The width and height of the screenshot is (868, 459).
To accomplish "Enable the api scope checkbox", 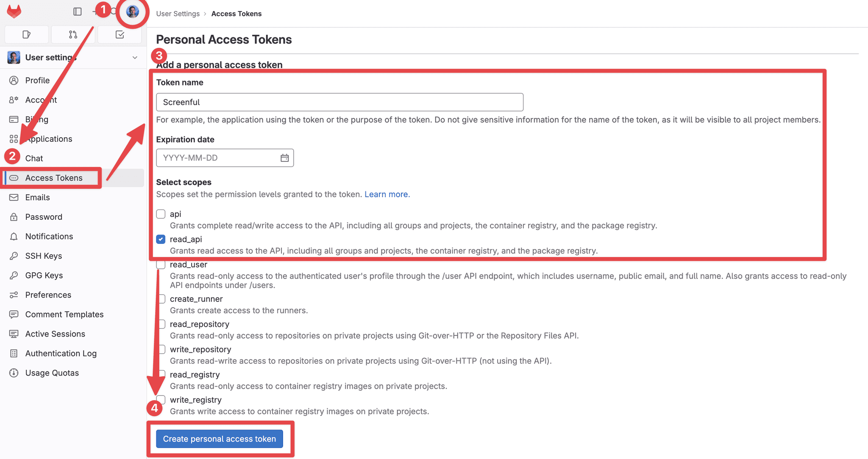I will click(161, 214).
